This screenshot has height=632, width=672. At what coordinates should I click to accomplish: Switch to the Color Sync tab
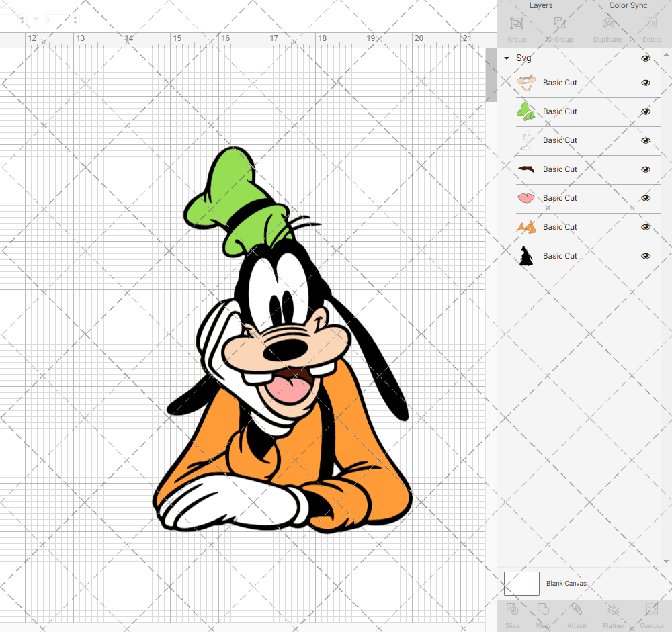point(628,5)
